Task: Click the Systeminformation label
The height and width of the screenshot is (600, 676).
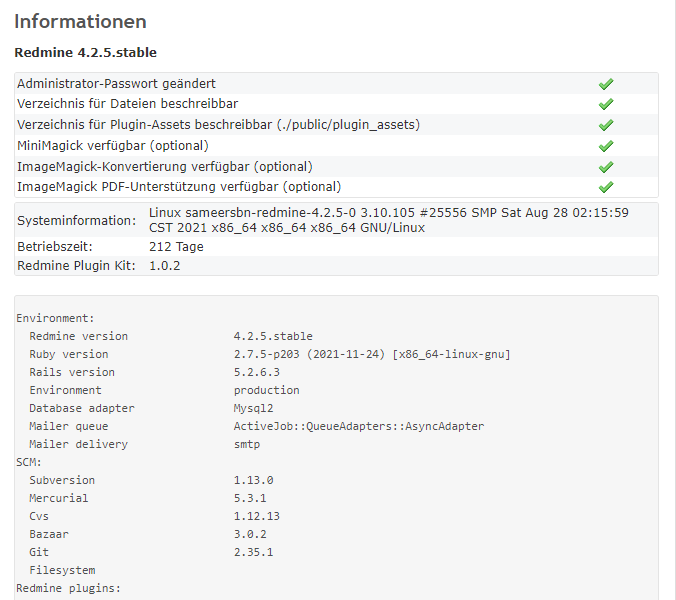Action: point(76,221)
